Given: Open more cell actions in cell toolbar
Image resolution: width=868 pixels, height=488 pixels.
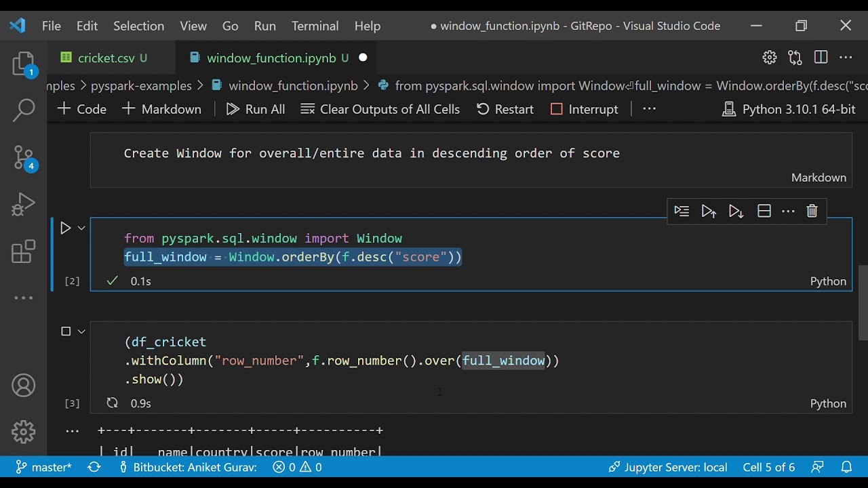Looking at the screenshot, I should click(788, 211).
